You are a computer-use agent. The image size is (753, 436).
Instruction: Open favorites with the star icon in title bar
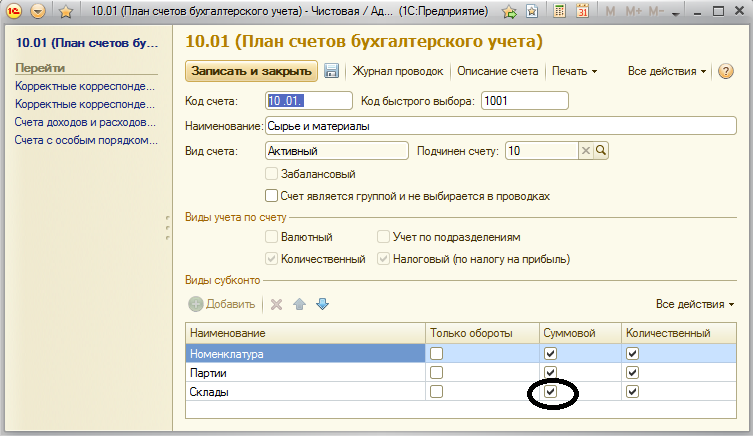coord(65,11)
